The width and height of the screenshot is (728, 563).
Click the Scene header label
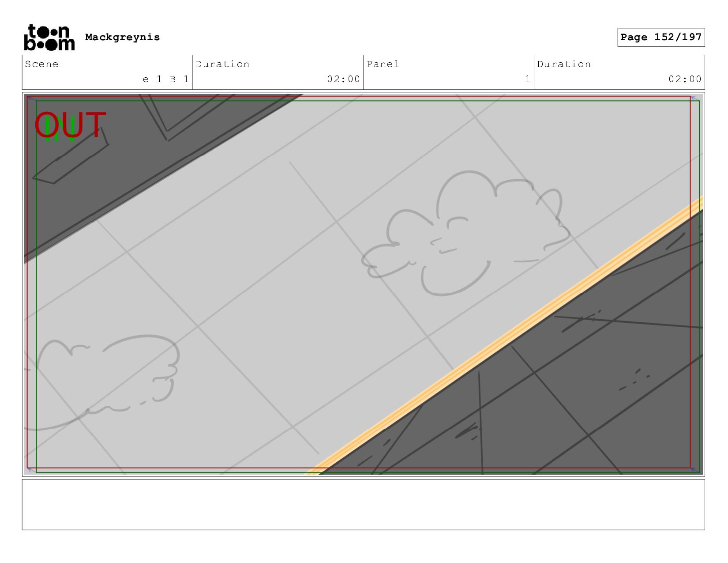(41, 64)
